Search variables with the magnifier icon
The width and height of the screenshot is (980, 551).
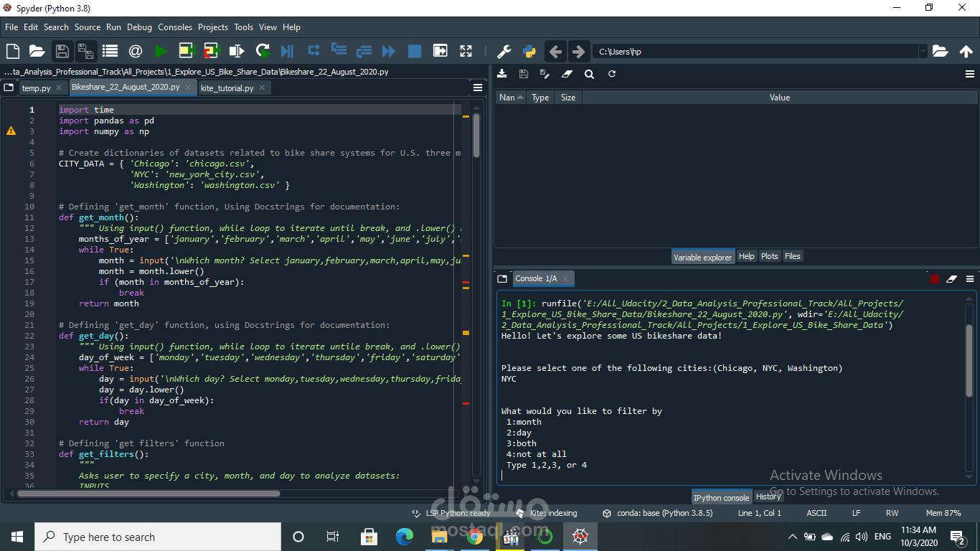click(x=589, y=74)
